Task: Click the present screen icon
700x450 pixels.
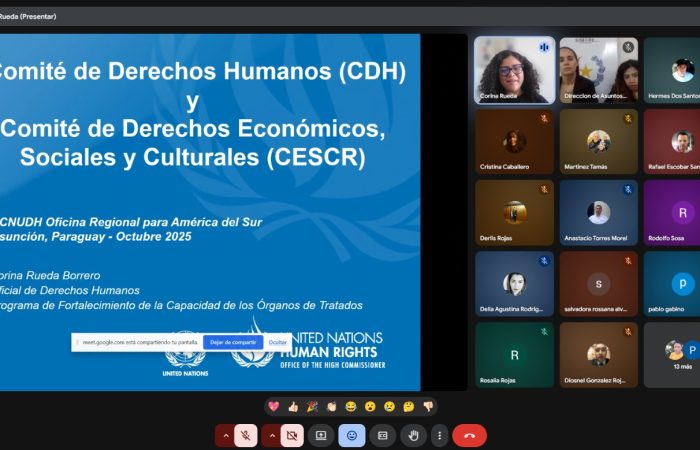Action: point(321,435)
